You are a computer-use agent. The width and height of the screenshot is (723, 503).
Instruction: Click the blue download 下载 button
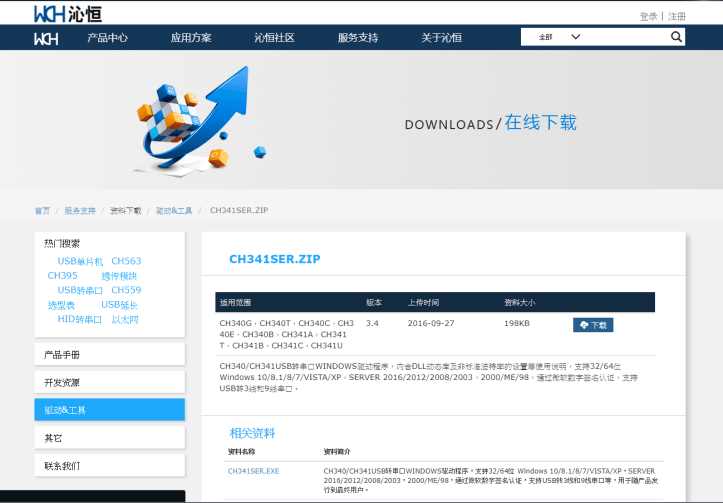pos(593,325)
